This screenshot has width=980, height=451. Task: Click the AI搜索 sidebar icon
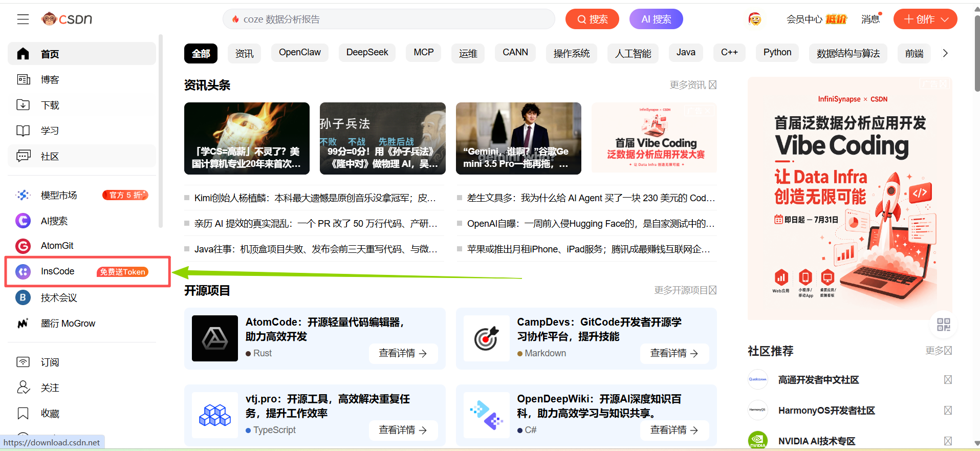tap(23, 221)
